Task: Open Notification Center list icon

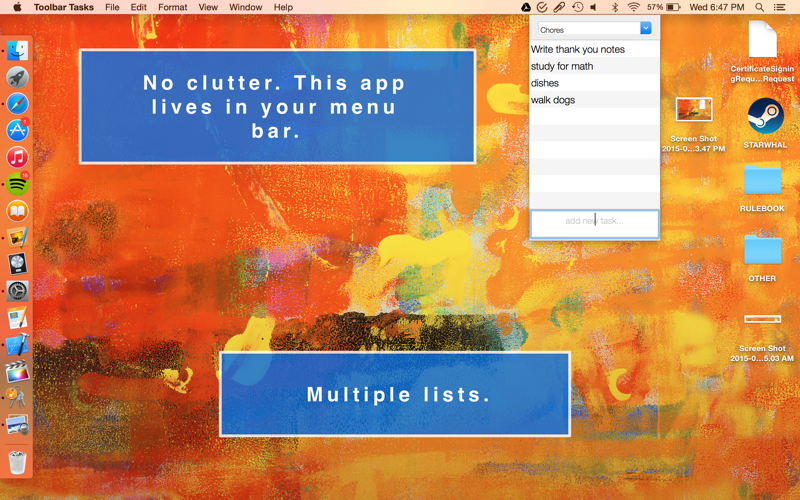Action: [x=779, y=7]
